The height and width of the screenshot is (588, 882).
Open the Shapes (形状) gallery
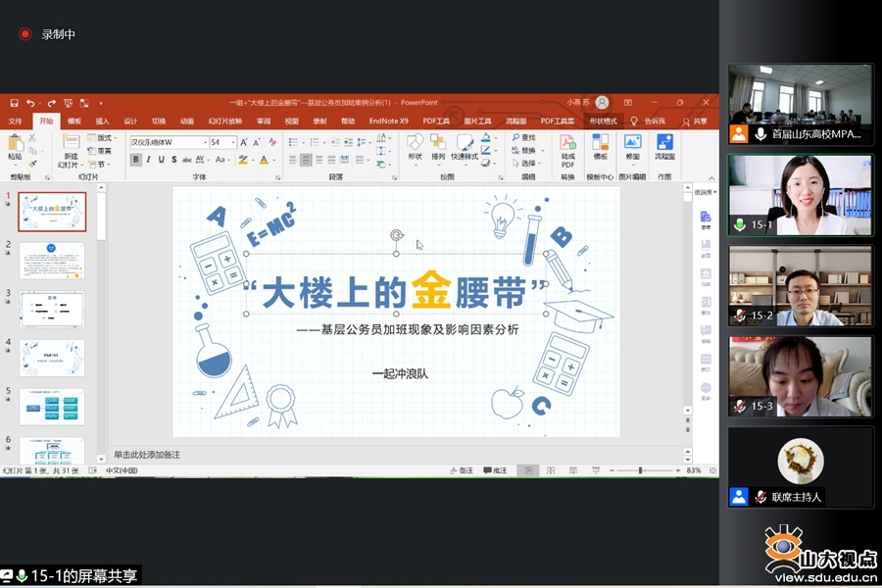[x=415, y=145]
